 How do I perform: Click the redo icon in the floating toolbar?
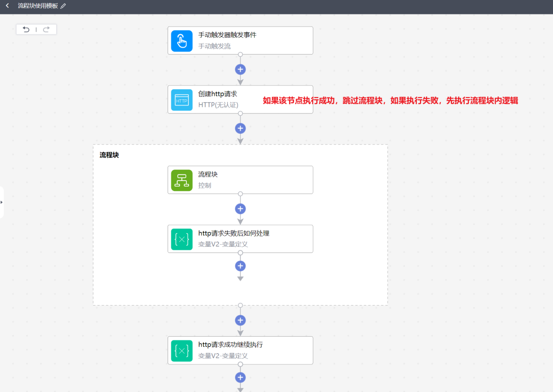[x=47, y=29]
